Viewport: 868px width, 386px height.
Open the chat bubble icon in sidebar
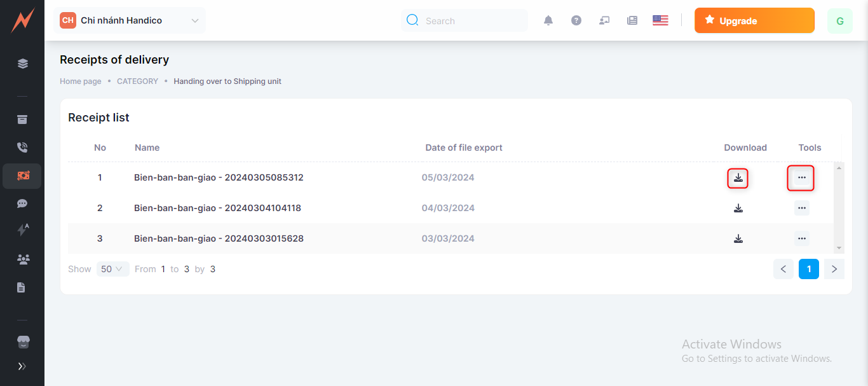[22, 203]
